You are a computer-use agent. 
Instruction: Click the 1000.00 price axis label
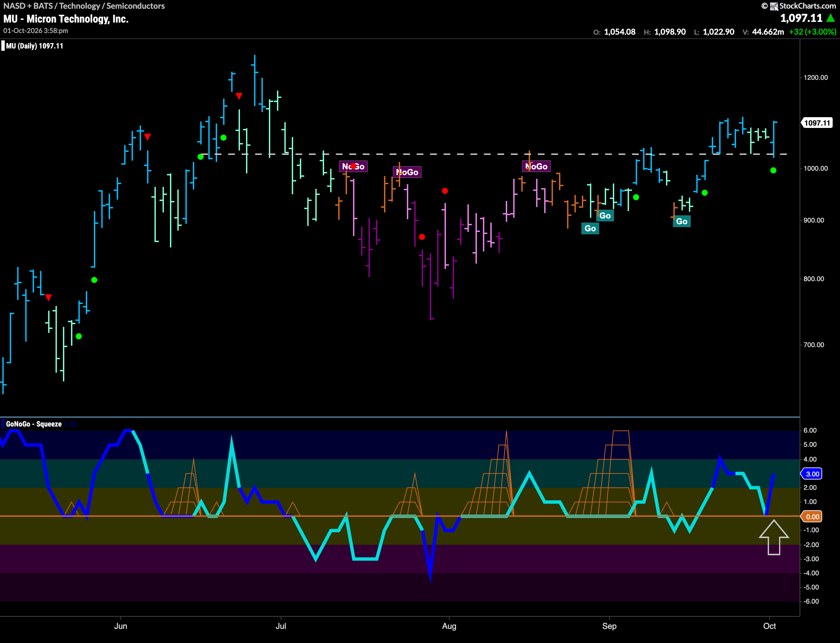[x=815, y=168]
